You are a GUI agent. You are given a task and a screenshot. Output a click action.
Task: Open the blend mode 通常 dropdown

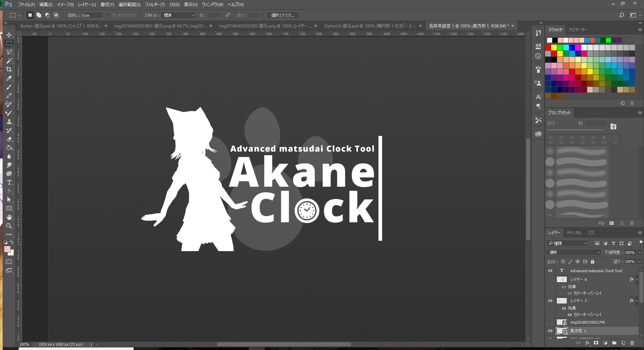tap(574, 252)
